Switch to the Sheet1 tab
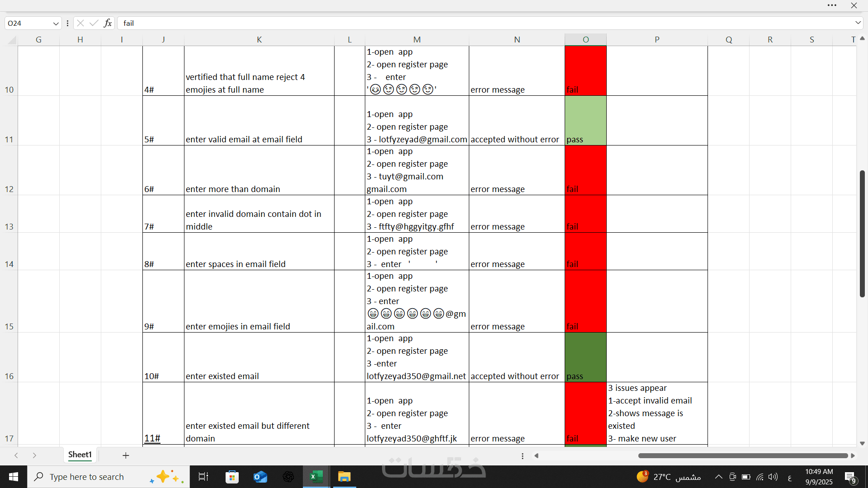868x488 pixels. [x=80, y=455]
